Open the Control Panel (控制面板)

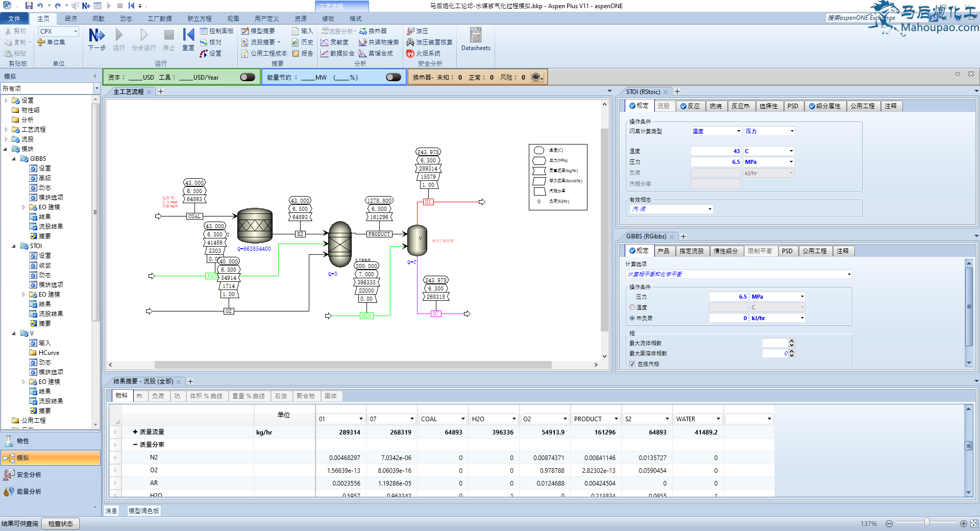[x=216, y=31]
